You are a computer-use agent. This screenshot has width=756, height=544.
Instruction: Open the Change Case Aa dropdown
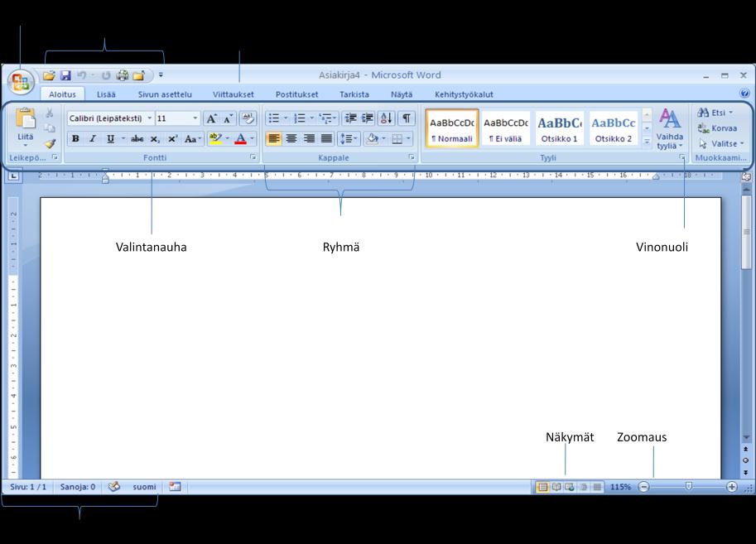(x=193, y=139)
